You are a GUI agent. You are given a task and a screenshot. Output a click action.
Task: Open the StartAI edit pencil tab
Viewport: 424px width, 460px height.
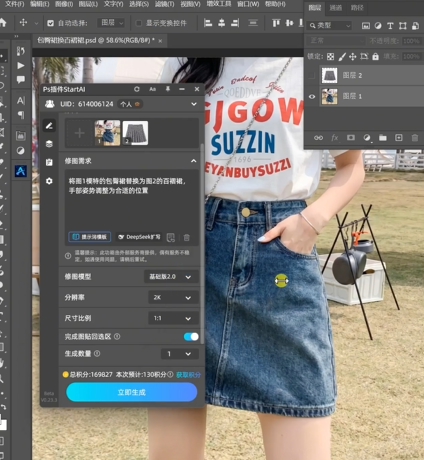(49, 126)
